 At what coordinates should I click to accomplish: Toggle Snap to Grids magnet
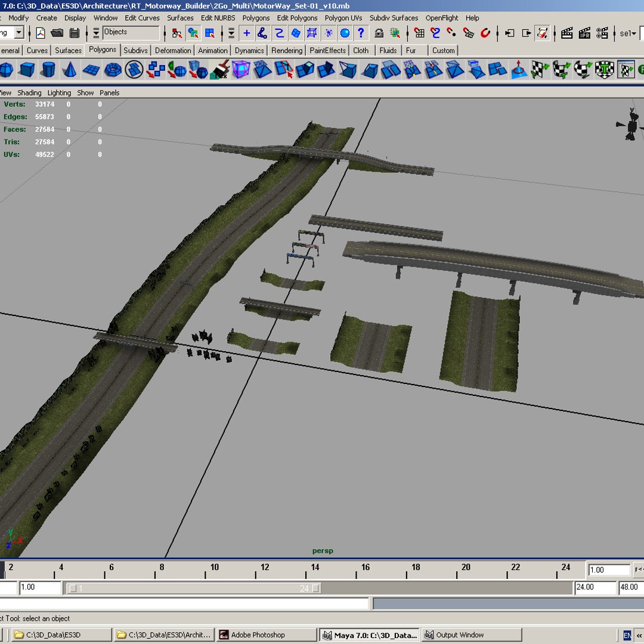(419, 33)
